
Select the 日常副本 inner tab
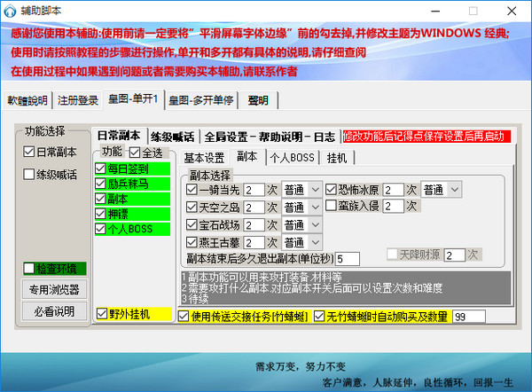click(x=119, y=136)
